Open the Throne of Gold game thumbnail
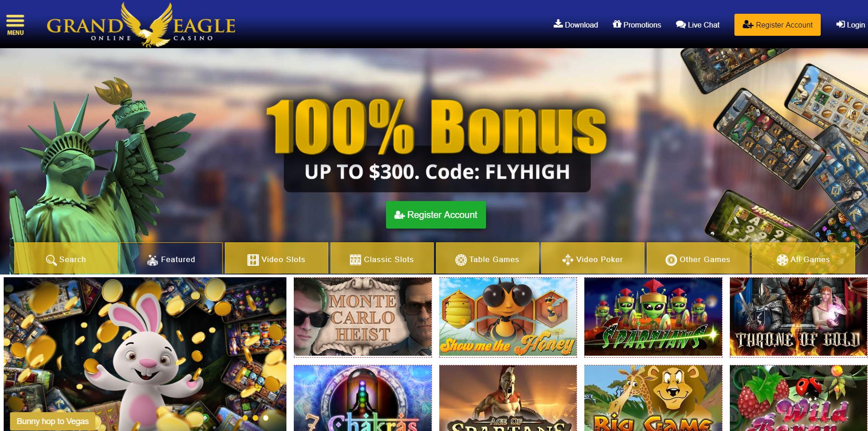 (x=799, y=317)
